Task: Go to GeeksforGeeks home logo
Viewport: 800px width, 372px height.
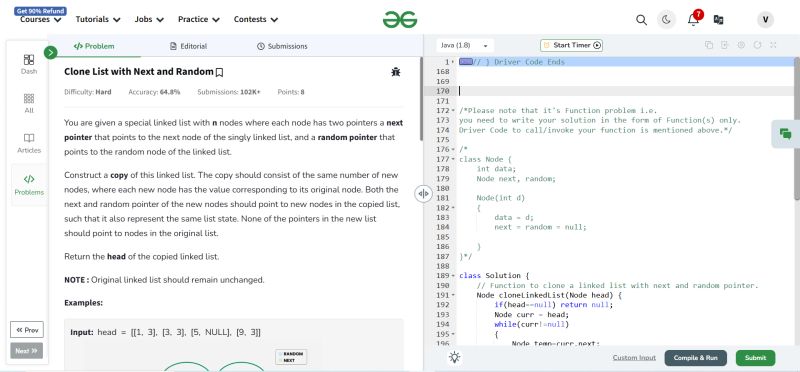Action: (400, 20)
